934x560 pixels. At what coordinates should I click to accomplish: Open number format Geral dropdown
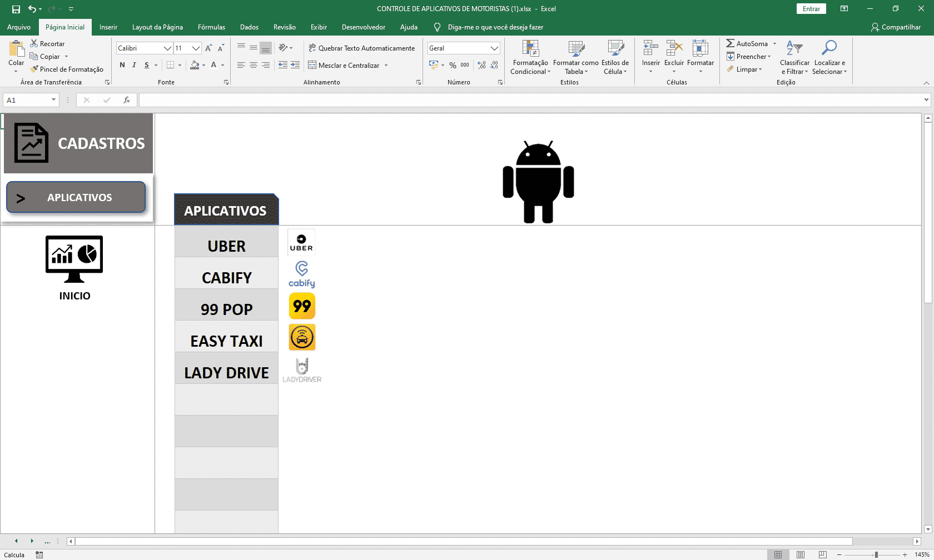pos(494,48)
